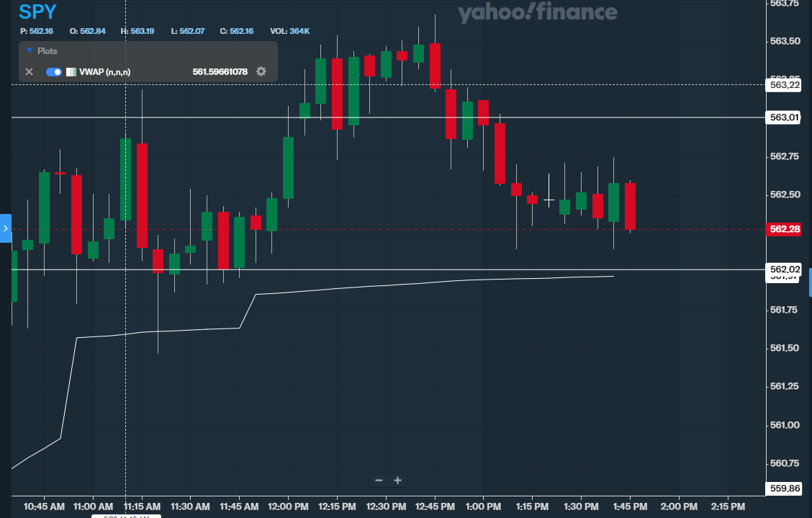Open VWAP settings gear

(x=261, y=71)
